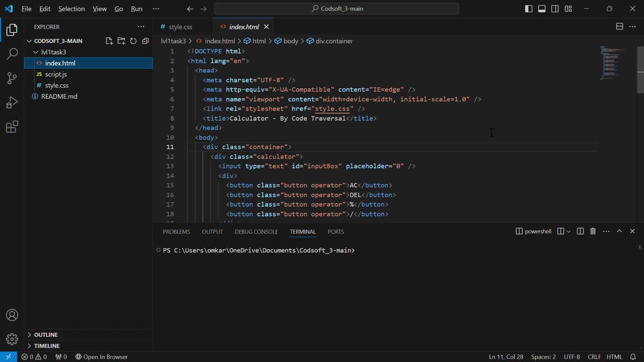Click the editor minimap preview
Screen dimensions: 644x362
click(x=613, y=63)
